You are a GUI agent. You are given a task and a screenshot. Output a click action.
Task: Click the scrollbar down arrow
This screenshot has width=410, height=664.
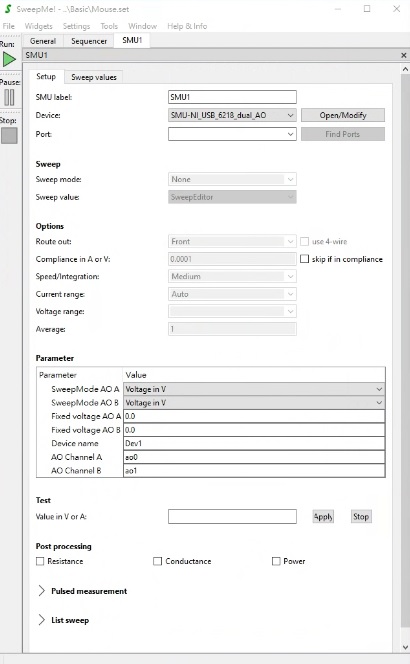point(405,647)
